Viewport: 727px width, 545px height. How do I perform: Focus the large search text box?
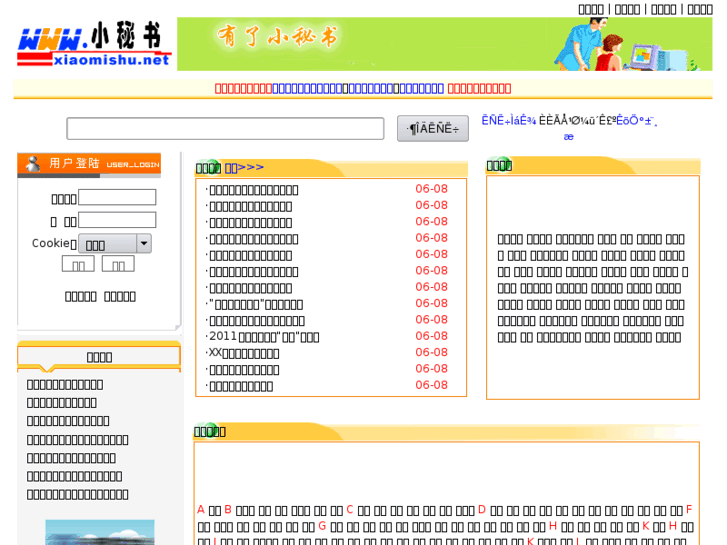(225, 128)
